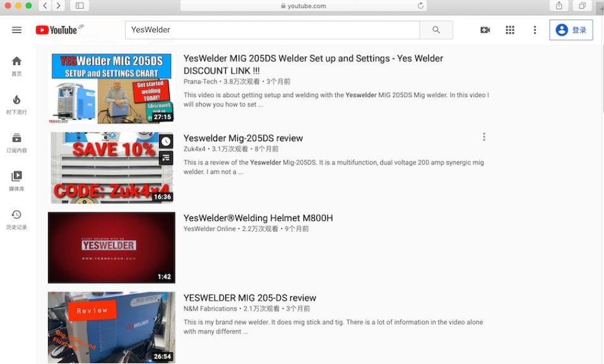The image size is (604, 364).
Task: Reload the page with refresh icon
Action: click(420, 6)
